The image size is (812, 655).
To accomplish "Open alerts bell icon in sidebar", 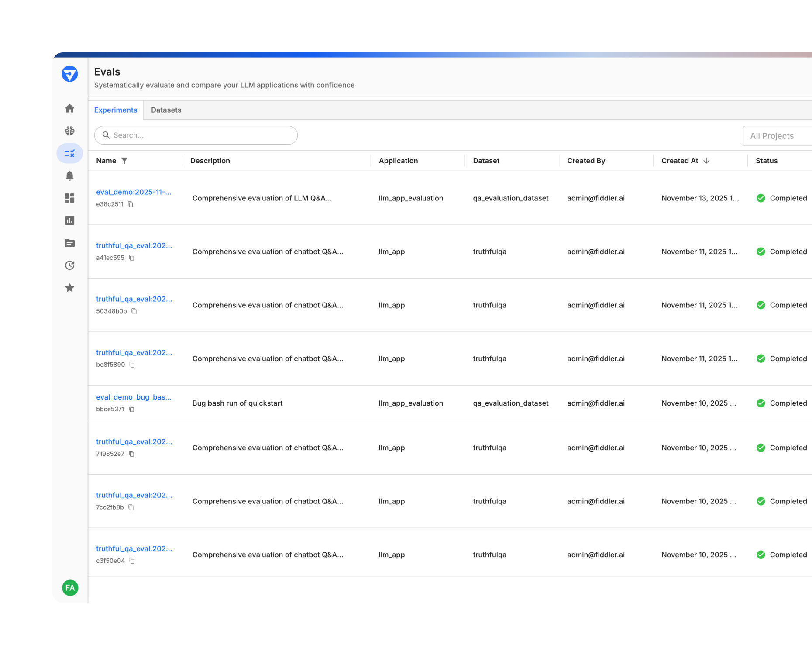I will (70, 176).
